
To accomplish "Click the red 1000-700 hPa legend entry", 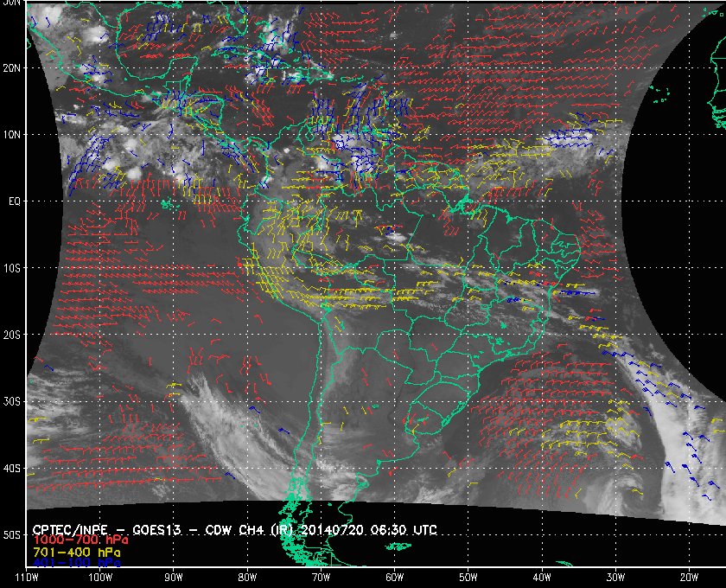I will coord(80,540).
